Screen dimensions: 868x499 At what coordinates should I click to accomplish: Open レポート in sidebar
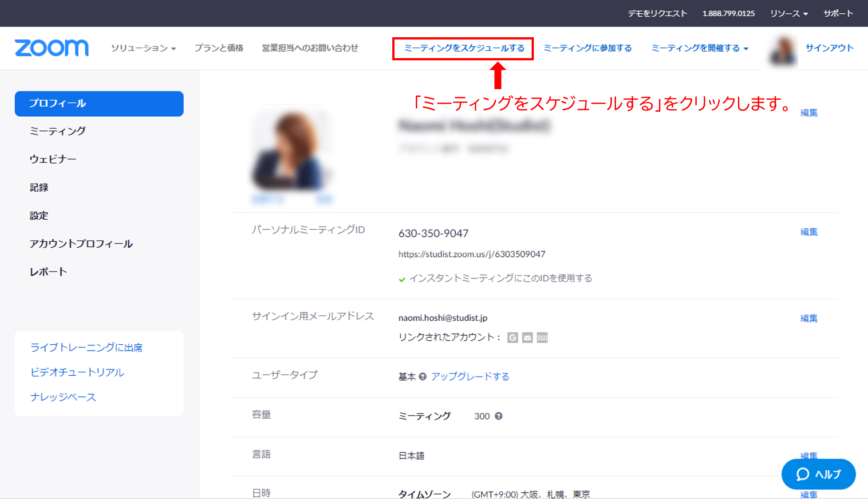[48, 272]
